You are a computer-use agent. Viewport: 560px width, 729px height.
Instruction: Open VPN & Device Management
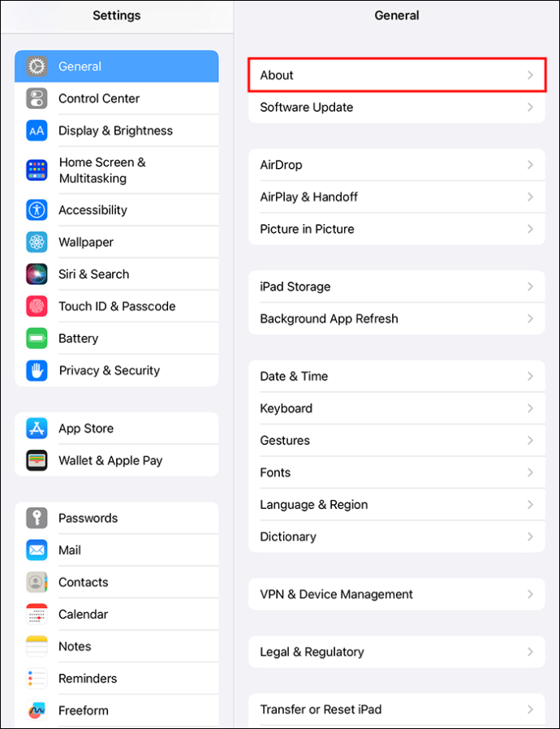coord(396,594)
